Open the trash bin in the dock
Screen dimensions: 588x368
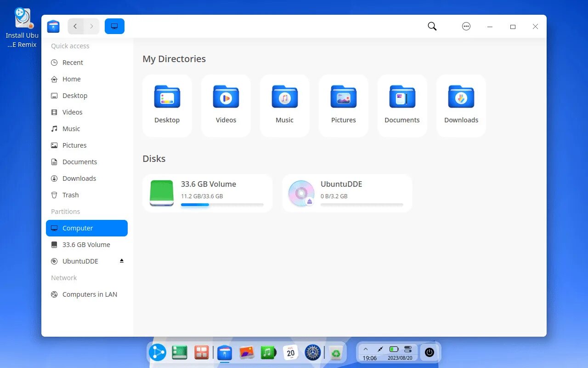336,353
